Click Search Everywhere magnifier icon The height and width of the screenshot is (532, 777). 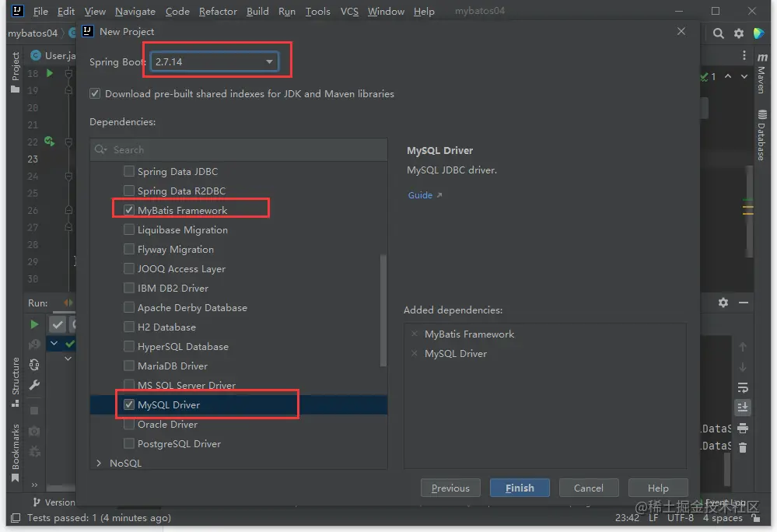click(718, 33)
